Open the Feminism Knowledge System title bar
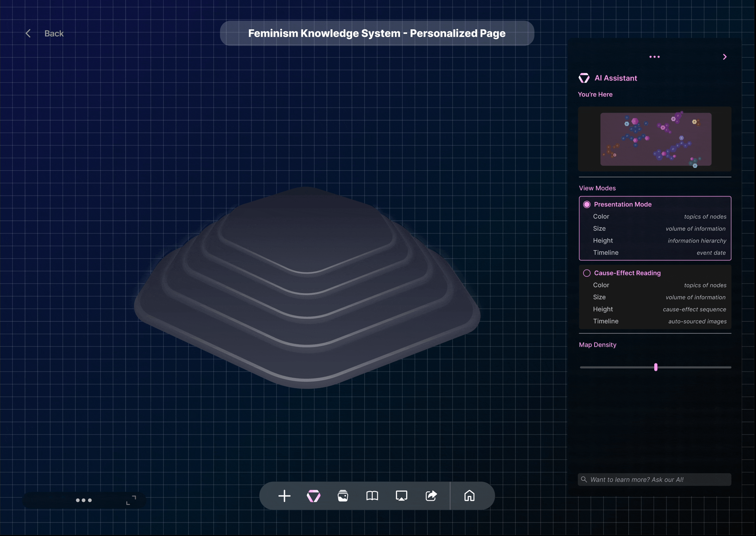 [377, 33]
